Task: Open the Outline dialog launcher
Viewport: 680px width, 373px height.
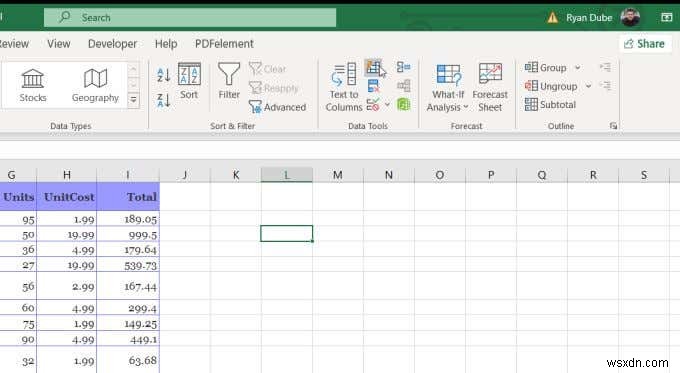Action: (x=613, y=126)
